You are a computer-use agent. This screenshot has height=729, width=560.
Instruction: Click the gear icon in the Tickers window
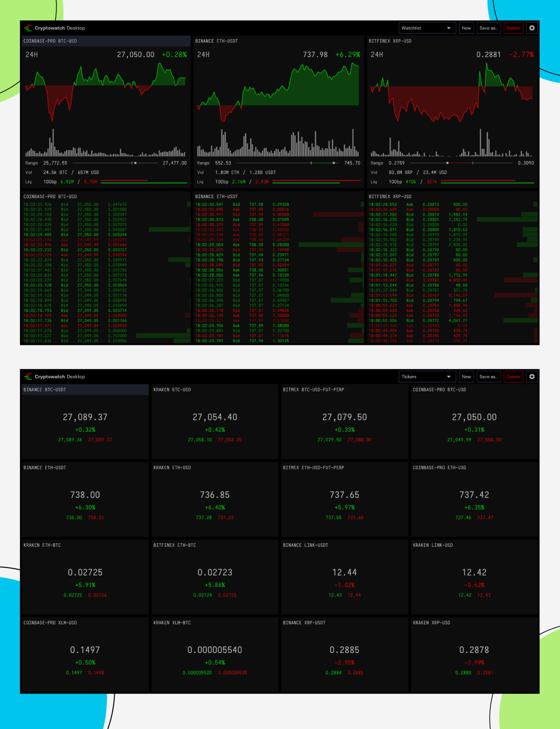point(532,377)
